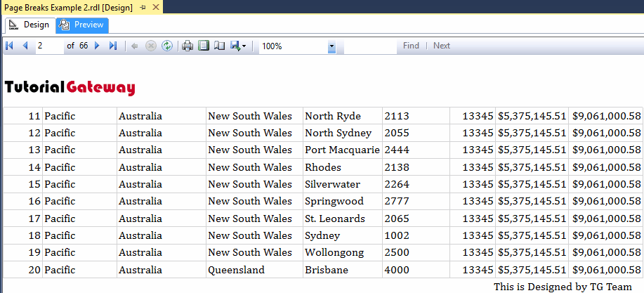Screen dimensions: 644x293
Task: Click the current page number field
Action: (48, 46)
